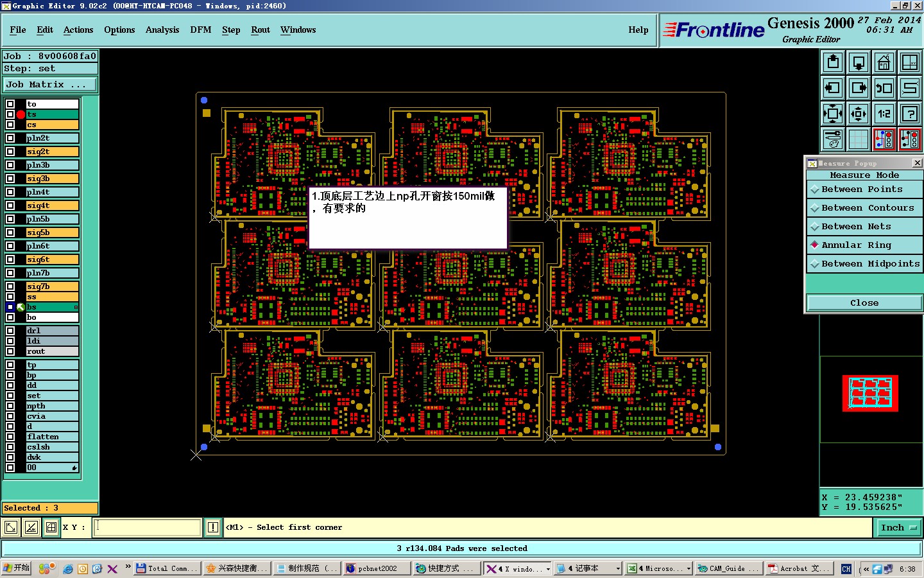Toggle visibility checkbox for layer pln2t
Screen dimensions: 924x578
tap(10, 138)
